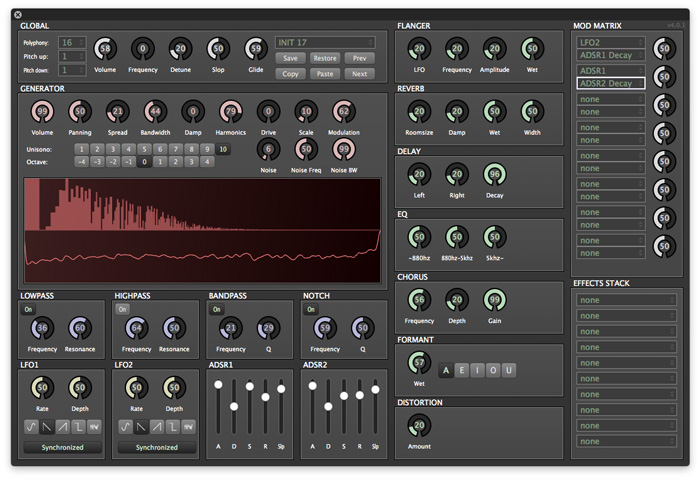Choose the square waveform icon in LFO1

77,427
